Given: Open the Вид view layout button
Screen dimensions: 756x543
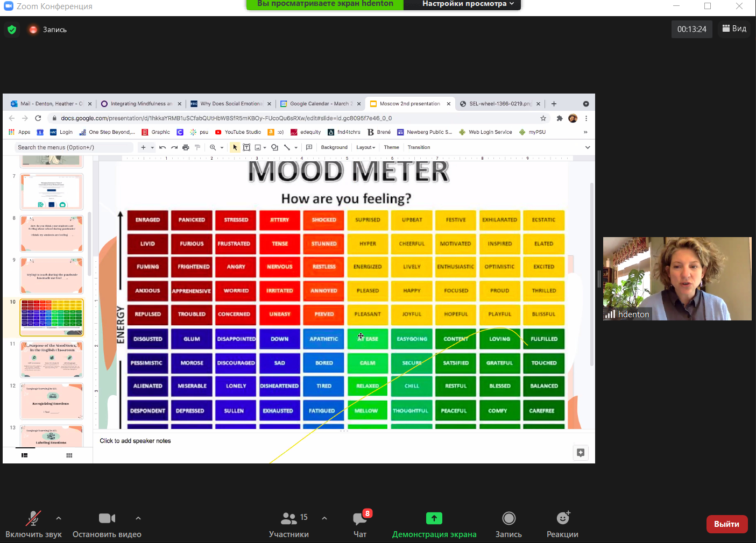Looking at the screenshot, I should (734, 29).
